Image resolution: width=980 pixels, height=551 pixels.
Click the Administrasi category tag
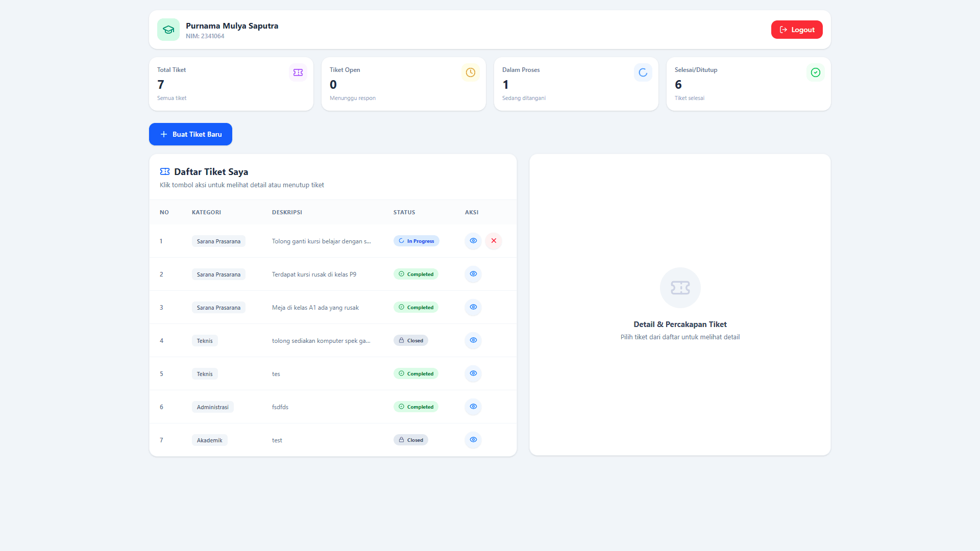tap(213, 407)
